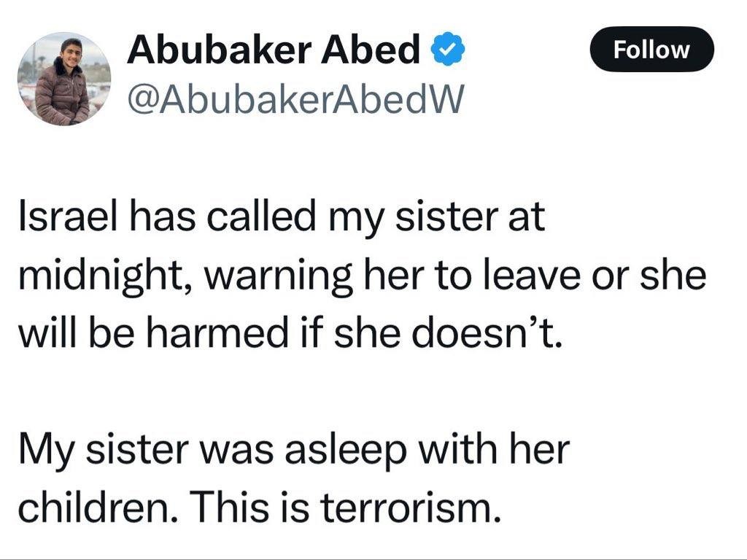
Task: Click the word 'Abed' in the display name
Action: (x=371, y=50)
